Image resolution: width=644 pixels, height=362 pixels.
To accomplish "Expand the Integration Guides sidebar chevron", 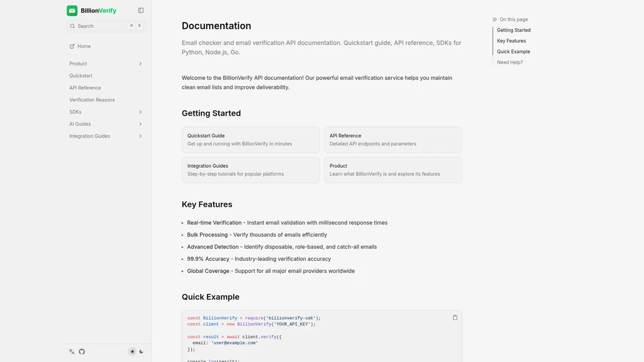I will pyautogui.click(x=140, y=136).
